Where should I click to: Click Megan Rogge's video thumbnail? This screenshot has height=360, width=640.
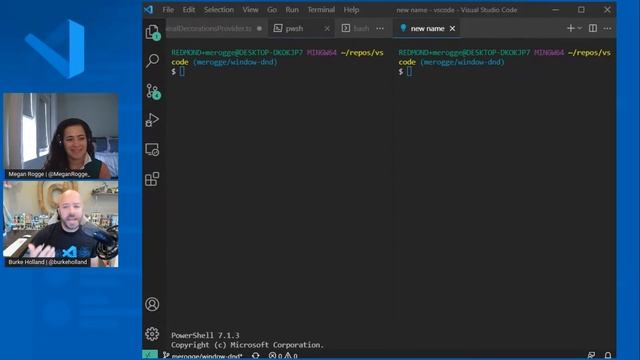pos(61,136)
